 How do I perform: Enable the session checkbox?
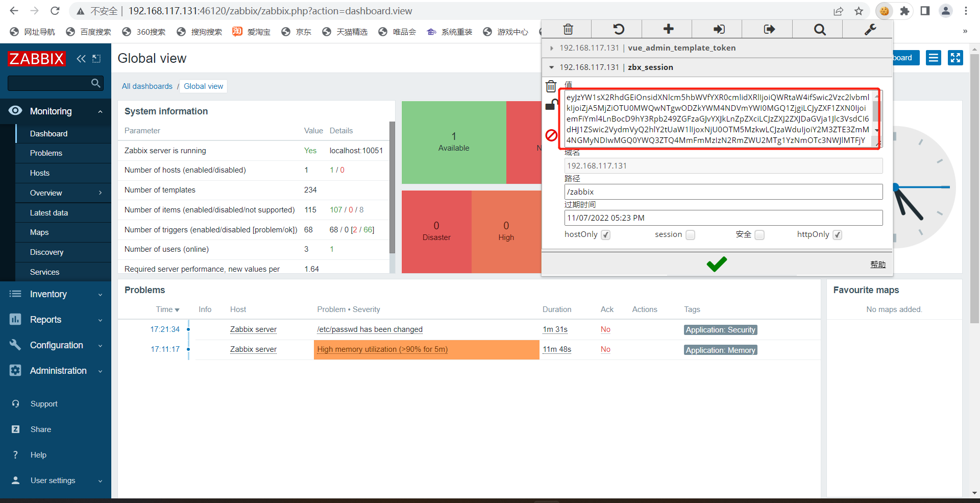(691, 235)
